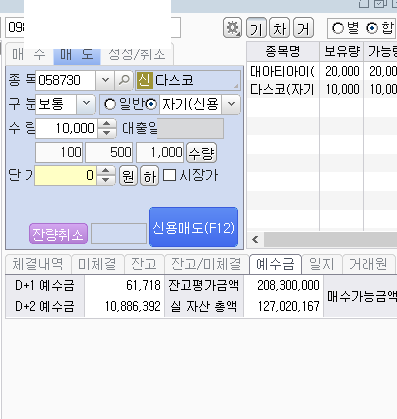Click the holdings list left scroll arrow
The width and height of the screenshot is (397, 419).
tap(255, 239)
